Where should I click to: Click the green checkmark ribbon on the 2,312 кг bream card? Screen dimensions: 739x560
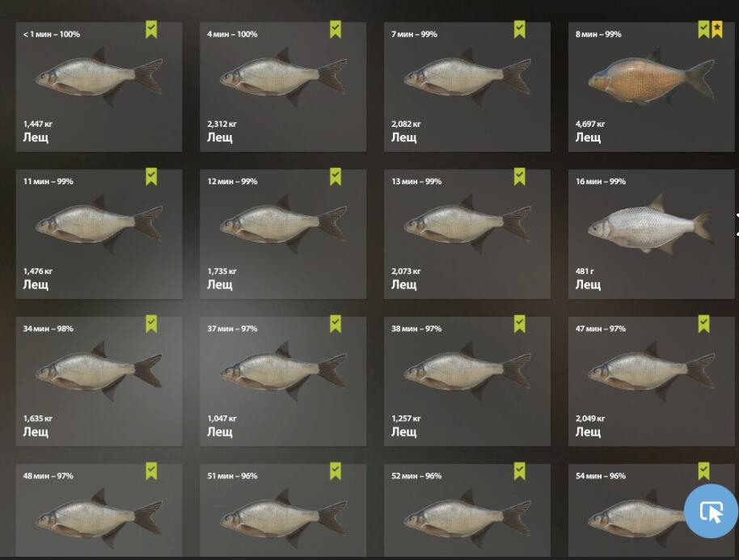335,29
